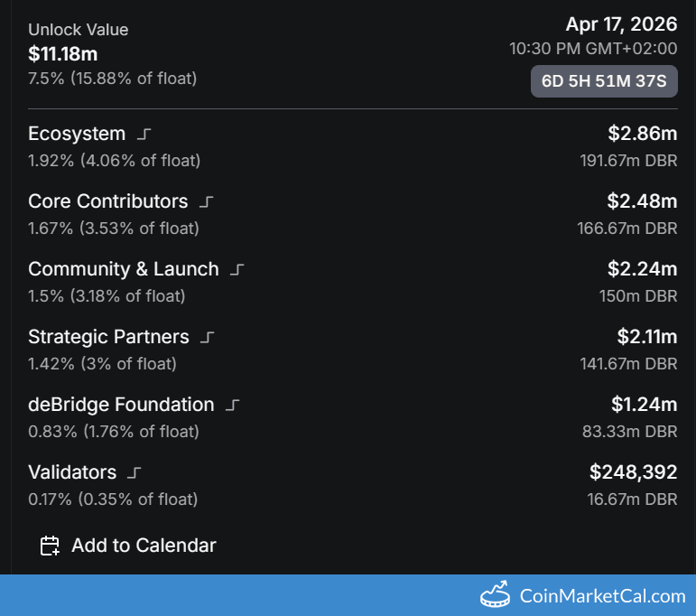Click the step icon beside Ecosystem

point(144,135)
